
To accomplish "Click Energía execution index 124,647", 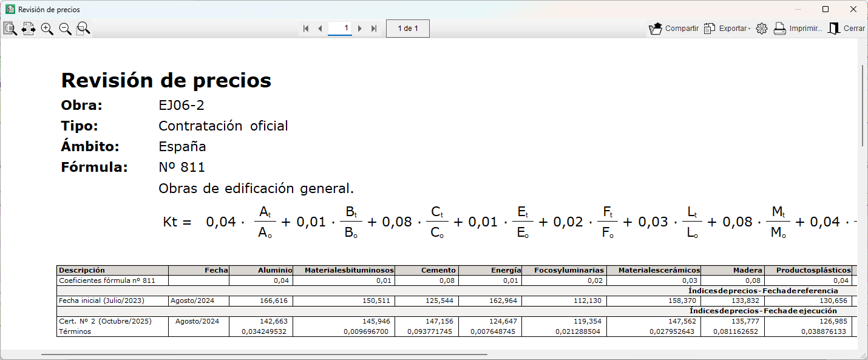I will [503, 321].
